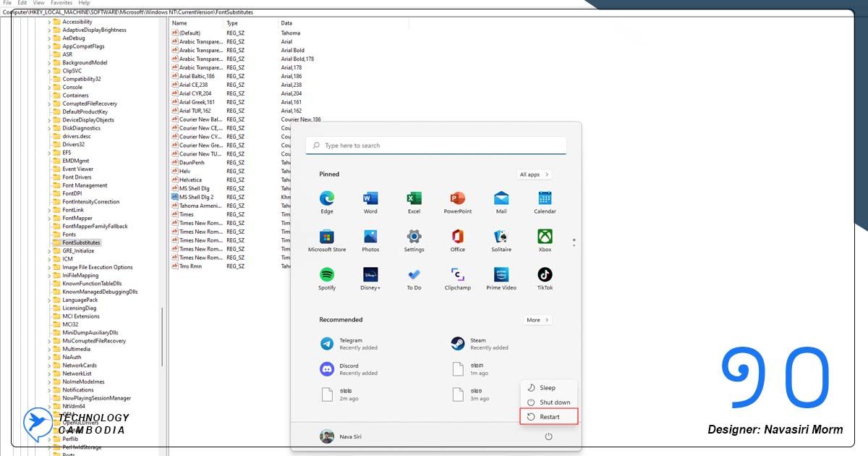Expand the AppCompatFlags key chevron
868x456 pixels.
[49, 46]
